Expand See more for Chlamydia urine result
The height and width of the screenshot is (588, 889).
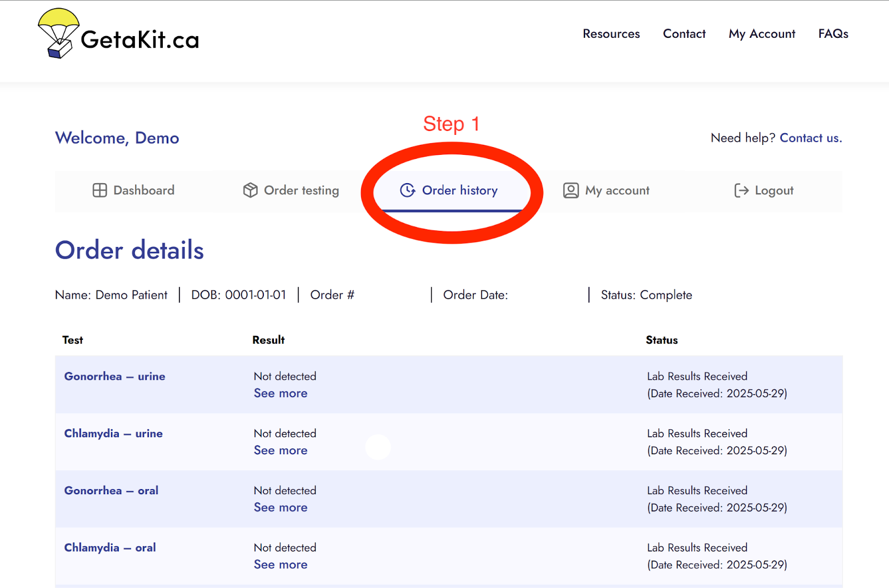pos(281,450)
